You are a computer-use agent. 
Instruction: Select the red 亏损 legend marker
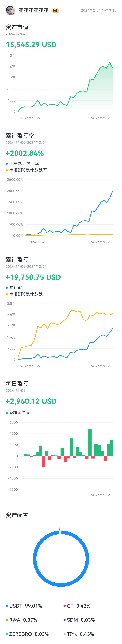pos(19,413)
